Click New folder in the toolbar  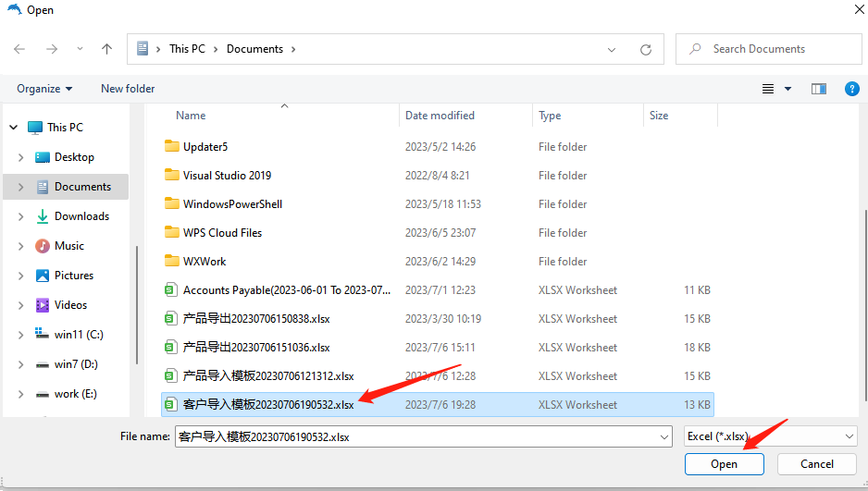click(x=128, y=89)
